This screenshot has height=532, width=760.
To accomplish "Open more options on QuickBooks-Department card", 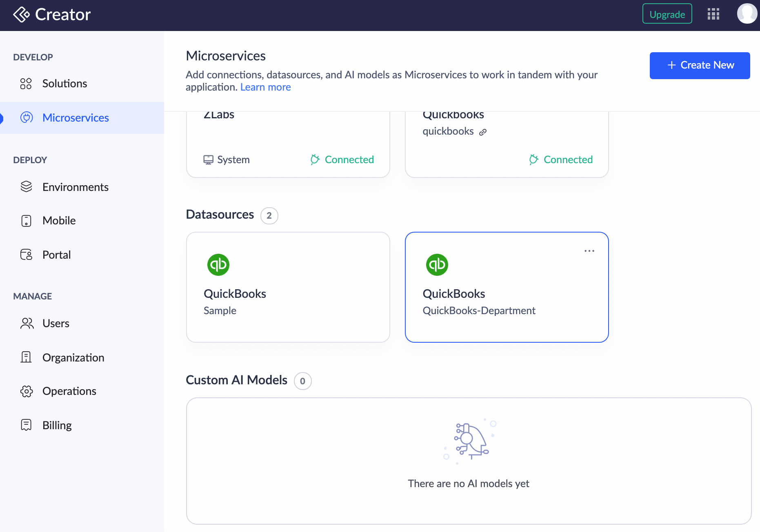I will [x=589, y=251].
